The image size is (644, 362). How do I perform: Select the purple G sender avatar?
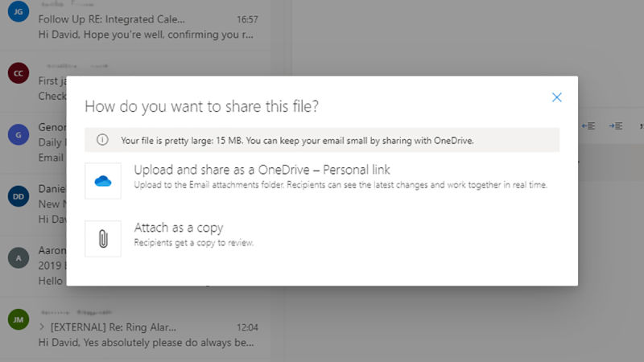click(x=19, y=134)
